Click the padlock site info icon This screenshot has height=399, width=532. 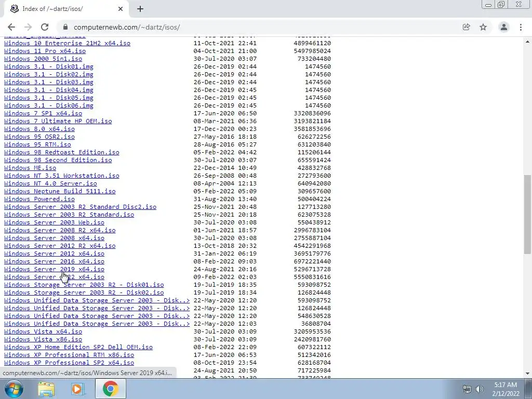coord(66,27)
